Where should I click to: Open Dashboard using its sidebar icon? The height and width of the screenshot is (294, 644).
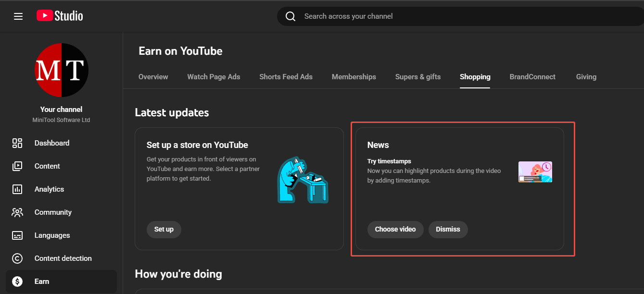point(17,143)
